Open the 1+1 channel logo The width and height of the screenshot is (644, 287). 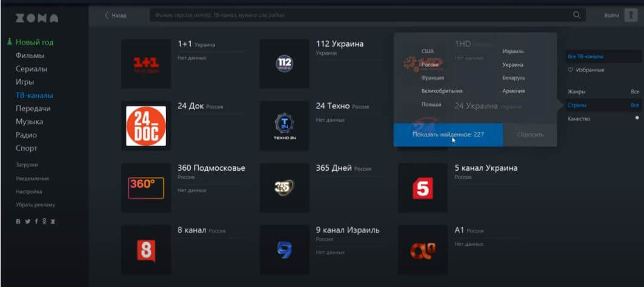pos(146,64)
